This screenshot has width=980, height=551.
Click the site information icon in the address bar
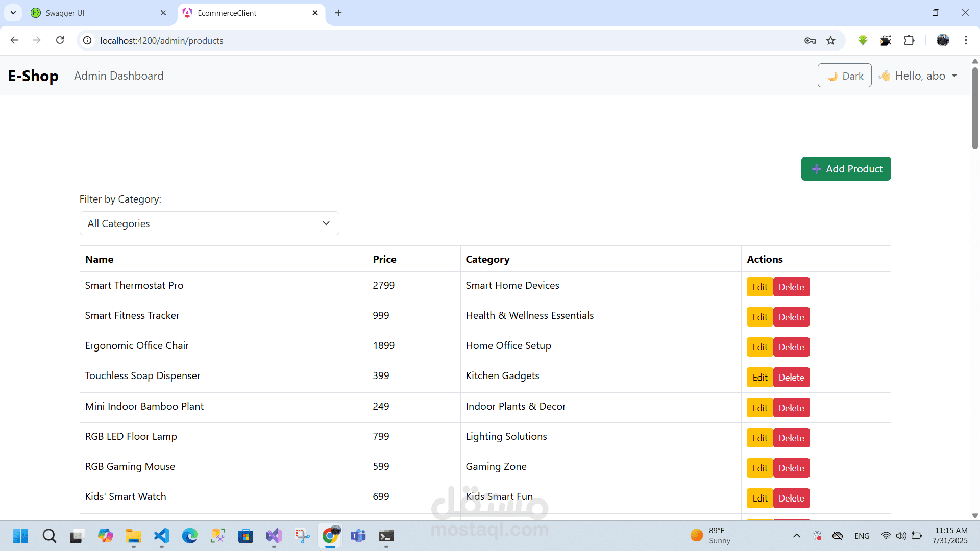88,40
